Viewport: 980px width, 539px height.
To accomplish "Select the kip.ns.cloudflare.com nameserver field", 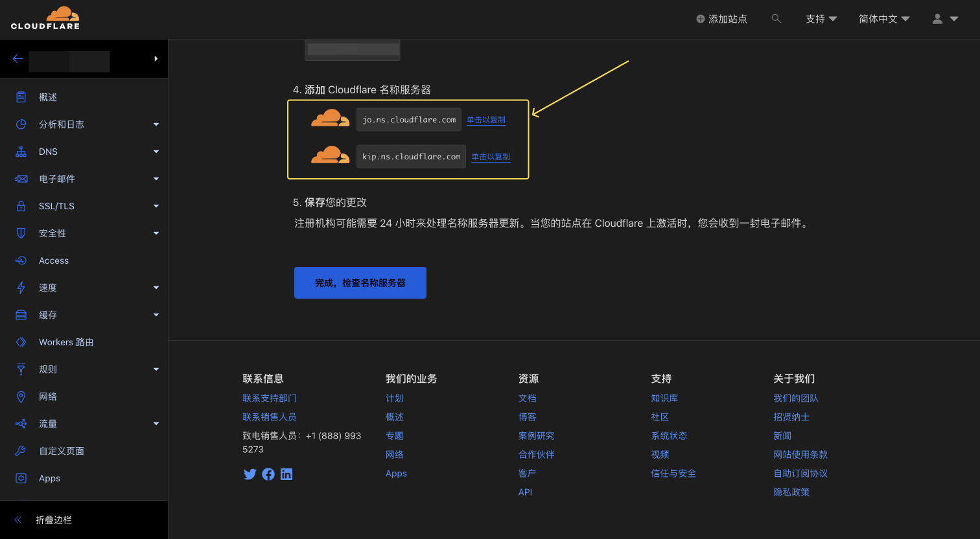I will click(x=411, y=157).
